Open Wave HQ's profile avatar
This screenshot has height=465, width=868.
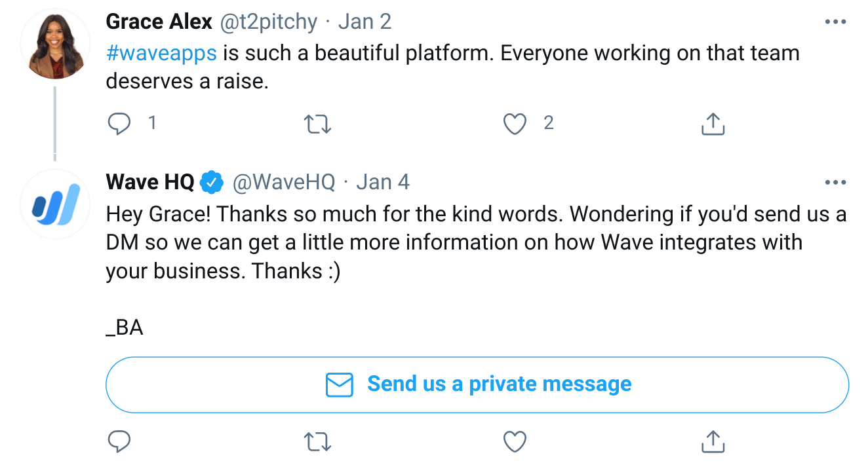click(55, 204)
